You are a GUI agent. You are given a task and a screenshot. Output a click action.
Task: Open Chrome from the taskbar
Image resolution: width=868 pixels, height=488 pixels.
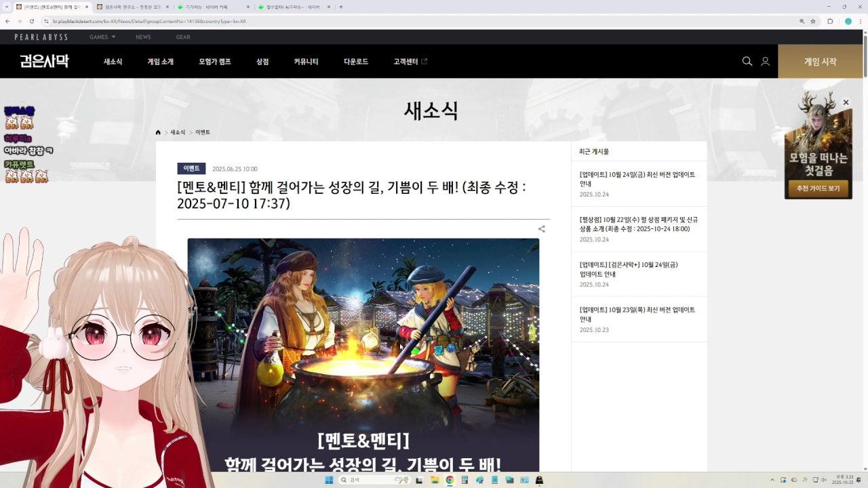[449, 480]
